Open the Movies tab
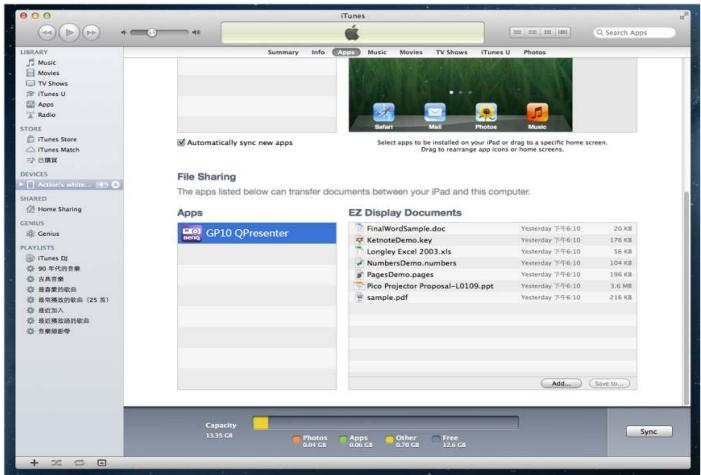The height and width of the screenshot is (475, 701). 411,52
